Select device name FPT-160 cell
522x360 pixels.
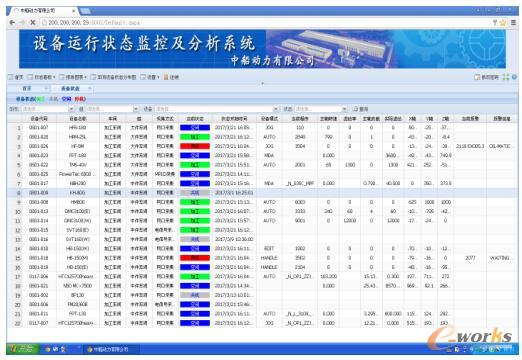point(78,156)
